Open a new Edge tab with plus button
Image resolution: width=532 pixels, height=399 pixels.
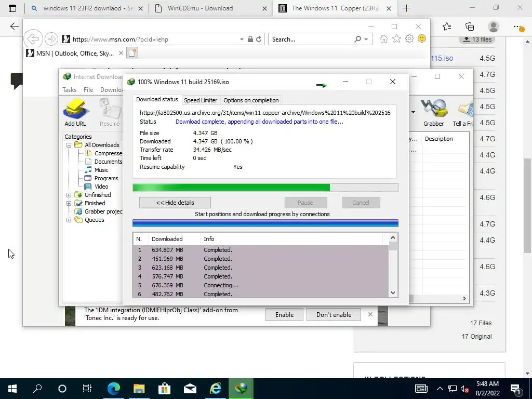(406, 8)
